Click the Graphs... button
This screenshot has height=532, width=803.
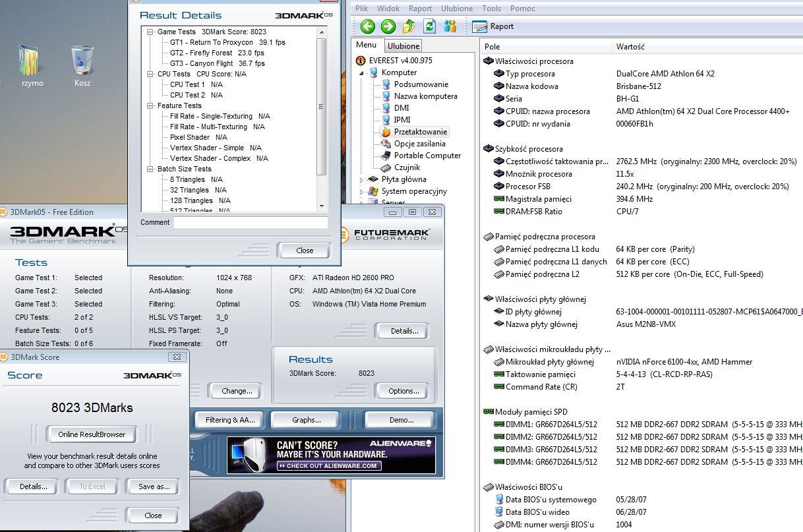[x=305, y=420]
